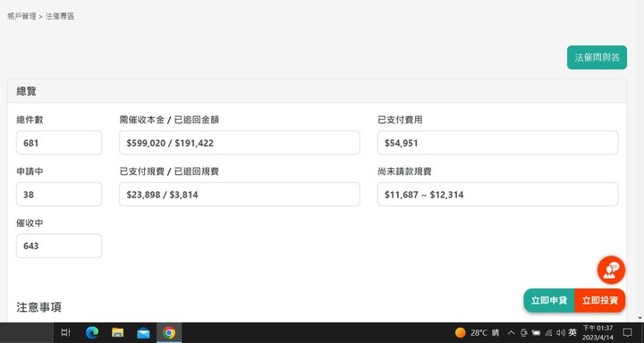Open the orange customer chat icon

tap(611, 270)
